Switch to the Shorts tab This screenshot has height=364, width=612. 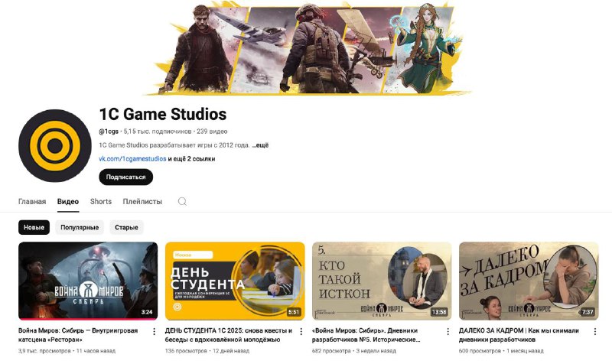(x=101, y=202)
